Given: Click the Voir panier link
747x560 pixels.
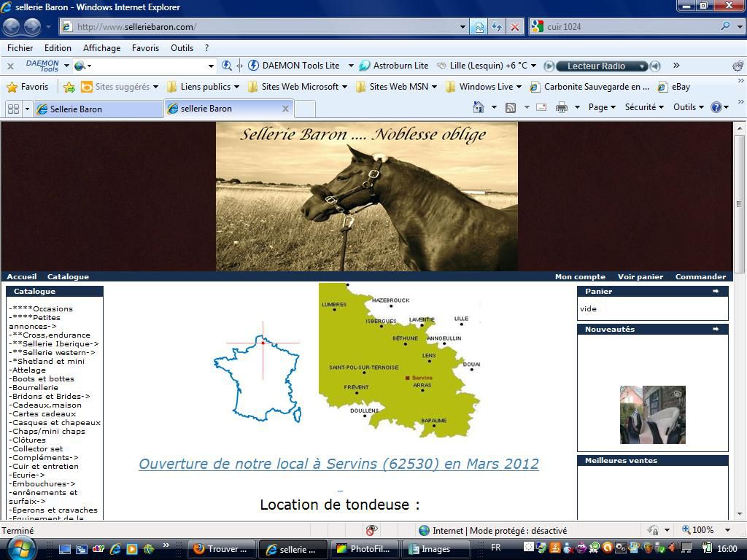Looking at the screenshot, I should pos(640,276).
